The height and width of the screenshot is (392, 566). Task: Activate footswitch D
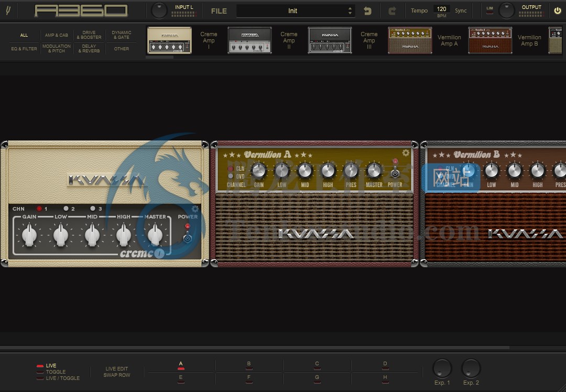[x=385, y=366]
